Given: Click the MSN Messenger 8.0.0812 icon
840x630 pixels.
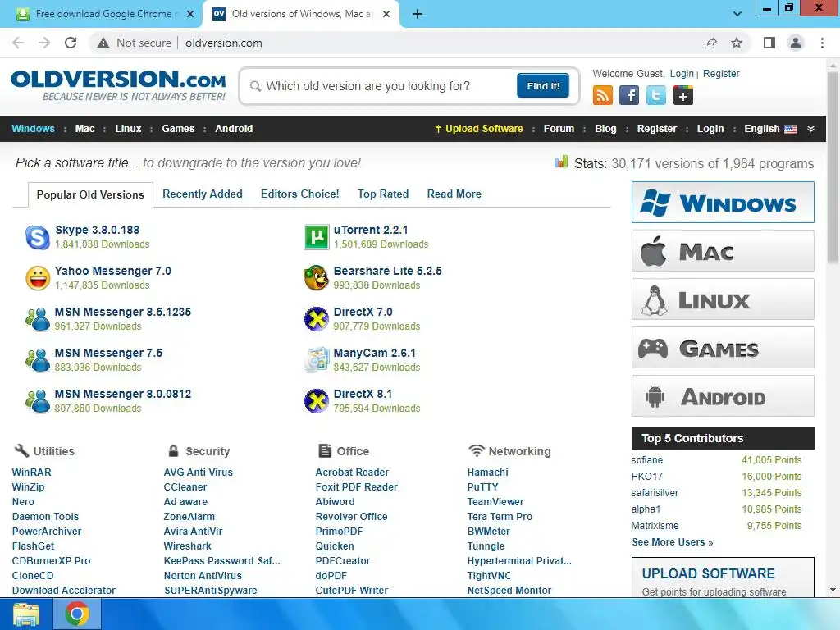Looking at the screenshot, I should pyautogui.click(x=38, y=401).
